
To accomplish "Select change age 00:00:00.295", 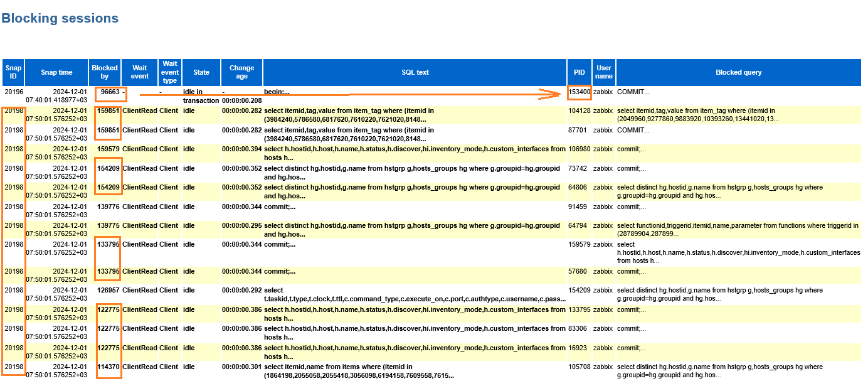I will click(x=241, y=225).
